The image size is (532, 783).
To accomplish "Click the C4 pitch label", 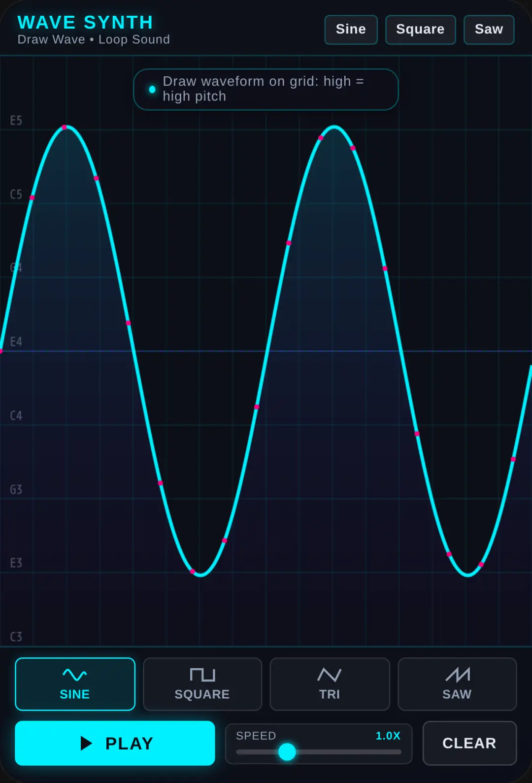I will coord(16,416).
